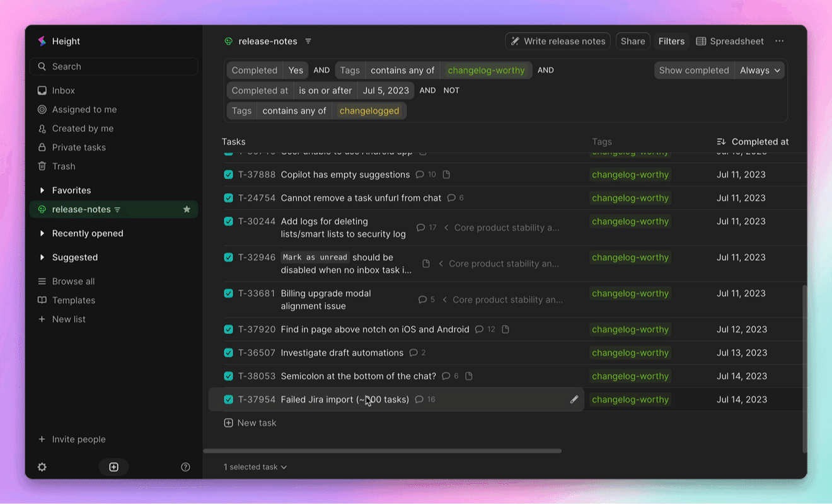Click the Tags column header
The width and height of the screenshot is (832, 504).
pyautogui.click(x=602, y=142)
